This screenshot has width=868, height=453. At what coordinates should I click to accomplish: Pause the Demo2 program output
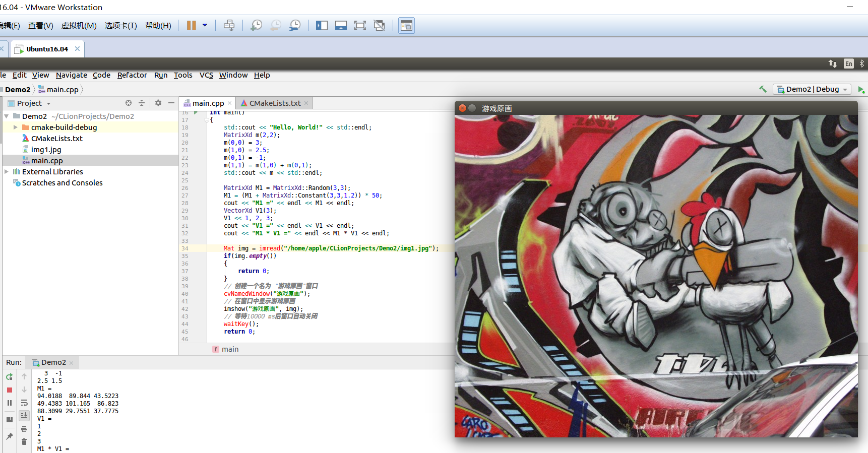(x=10, y=403)
